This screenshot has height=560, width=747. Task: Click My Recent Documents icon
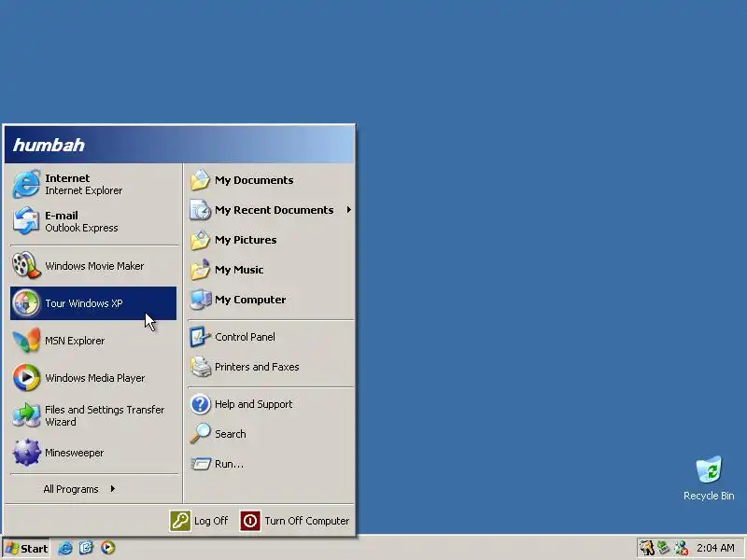(200, 210)
